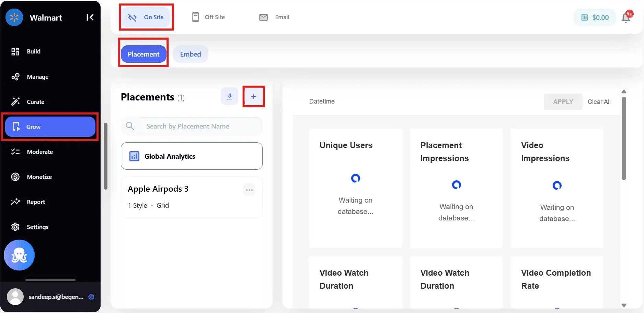Download the placements list
Screen dimensions: 644x313
(x=230, y=96)
